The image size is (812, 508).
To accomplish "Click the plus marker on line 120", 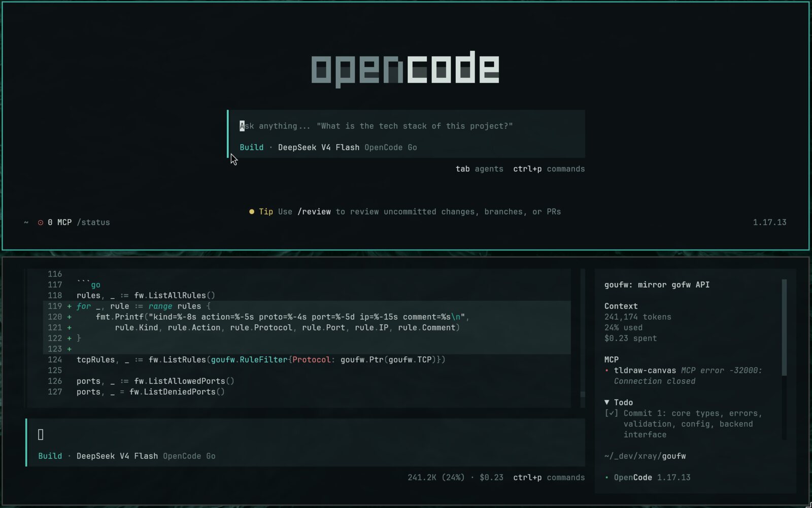I will point(69,317).
